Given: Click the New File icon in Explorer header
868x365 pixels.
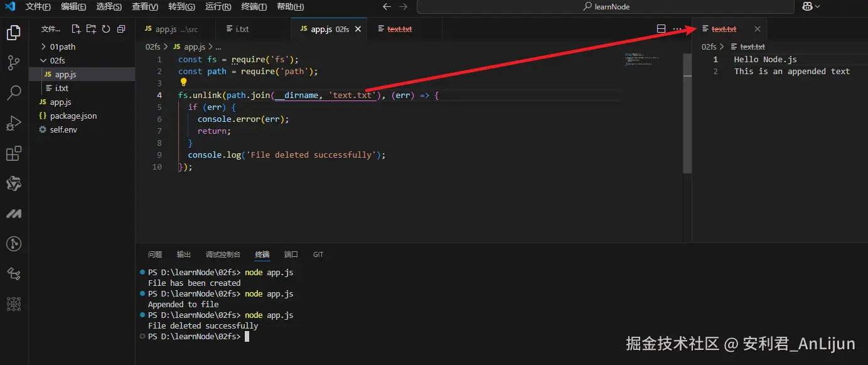Looking at the screenshot, I should (x=76, y=29).
